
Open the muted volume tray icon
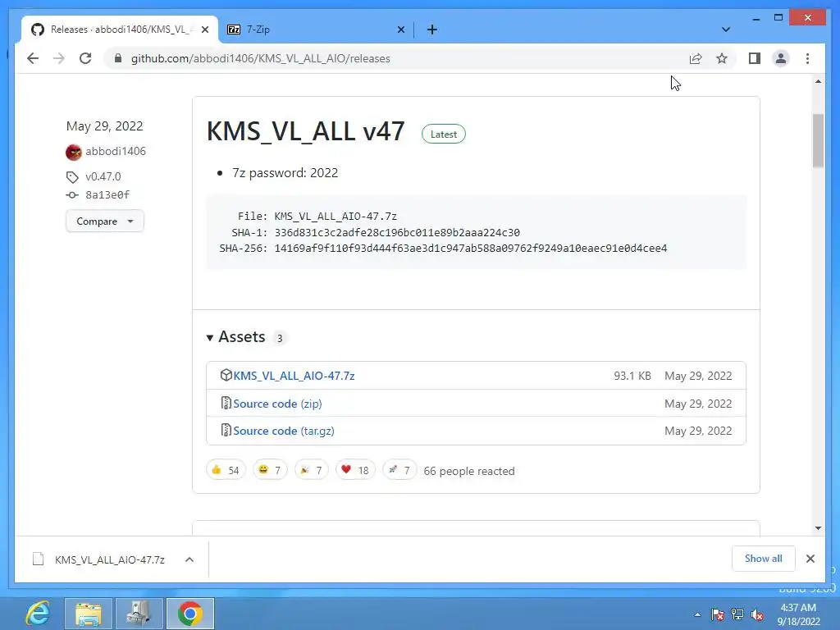[x=757, y=614]
